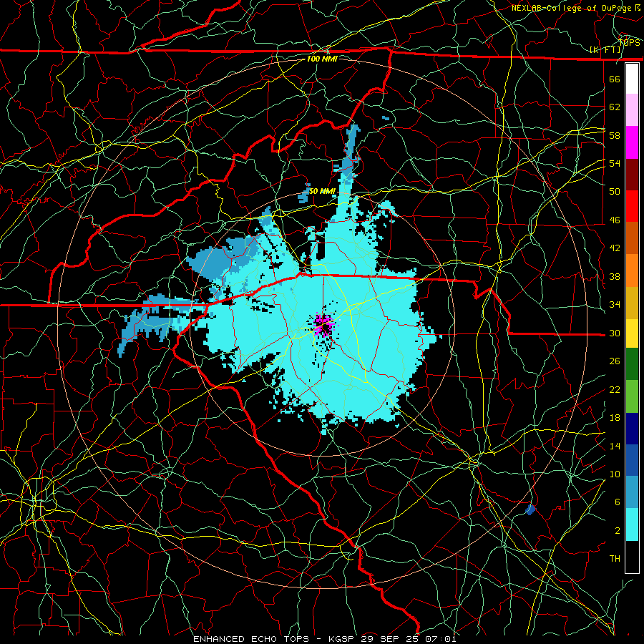Click the steel-blue swatch by label 6

pyautogui.click(x=632, y=492)
